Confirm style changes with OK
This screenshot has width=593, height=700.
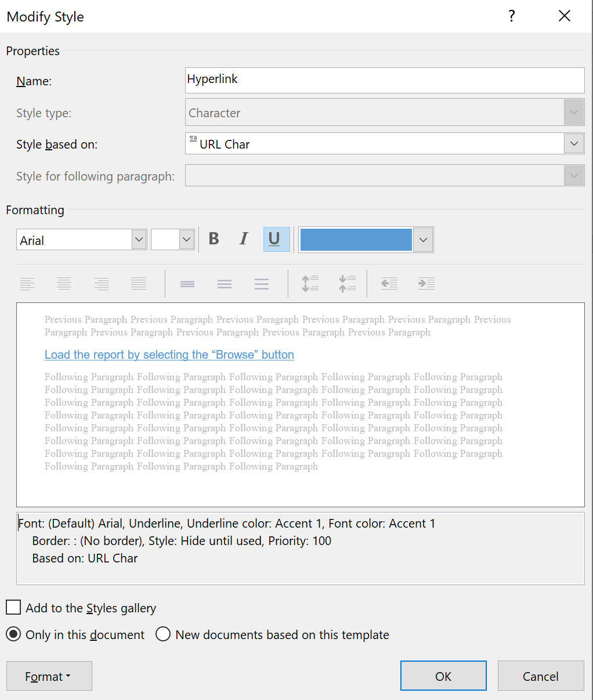(x=443, y=676)
